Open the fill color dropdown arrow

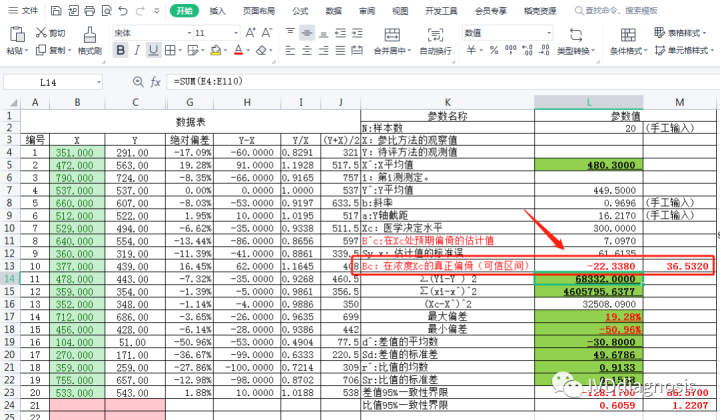tap(225, 50)
